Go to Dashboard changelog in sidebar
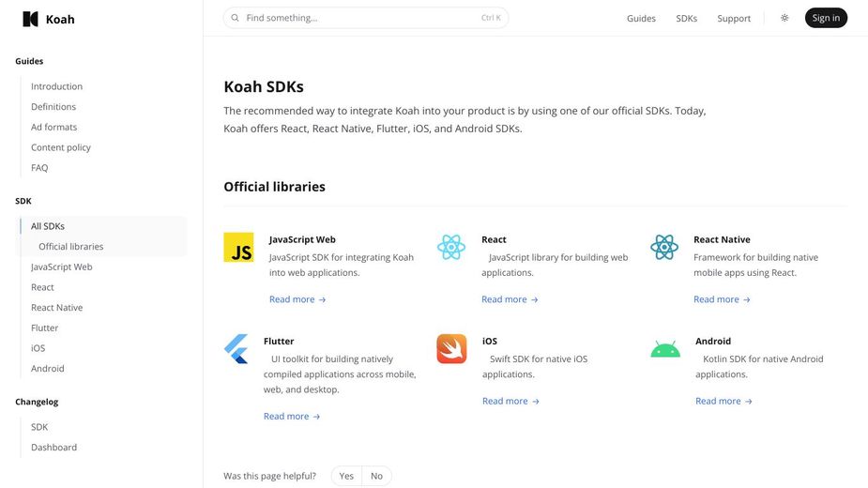The width and height of the screenshot is (868, 488). (x=54, y=448)
